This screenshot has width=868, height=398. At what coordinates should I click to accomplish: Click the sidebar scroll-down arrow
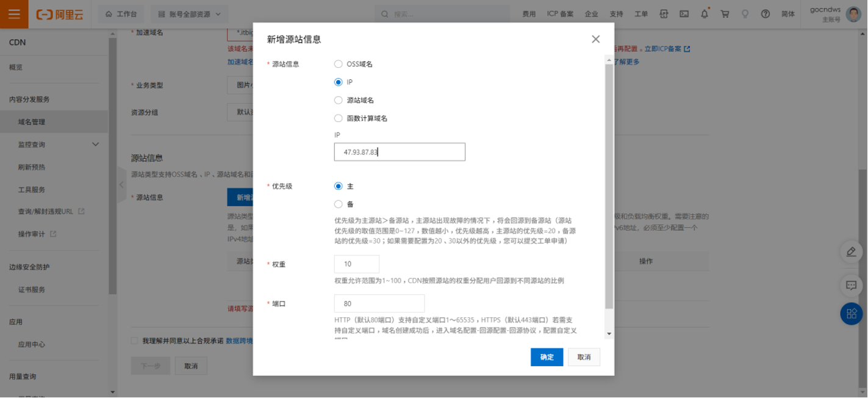pos(112,392)
